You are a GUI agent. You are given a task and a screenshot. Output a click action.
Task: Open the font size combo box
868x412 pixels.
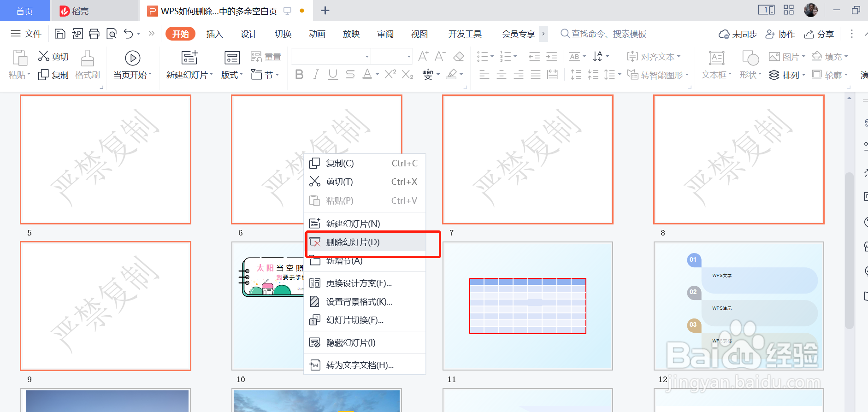pyautogui.click(x=392, y=56)
